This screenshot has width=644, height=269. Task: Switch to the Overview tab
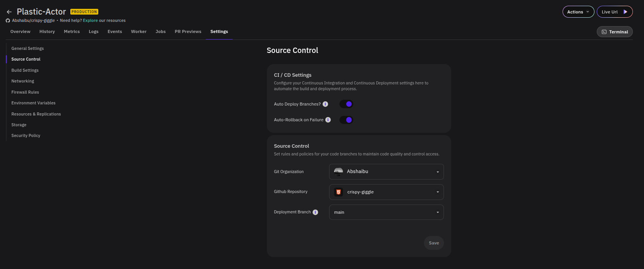(20, 31)
